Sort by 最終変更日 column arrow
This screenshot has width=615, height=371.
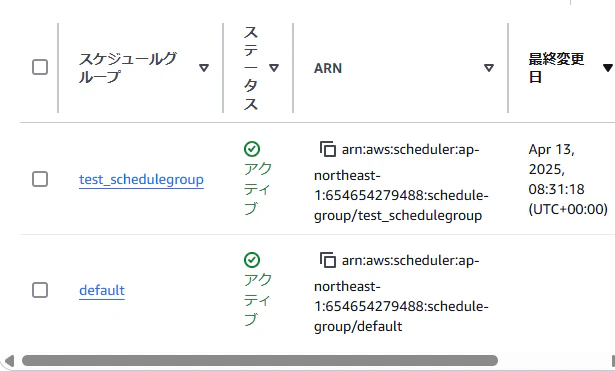608,68
